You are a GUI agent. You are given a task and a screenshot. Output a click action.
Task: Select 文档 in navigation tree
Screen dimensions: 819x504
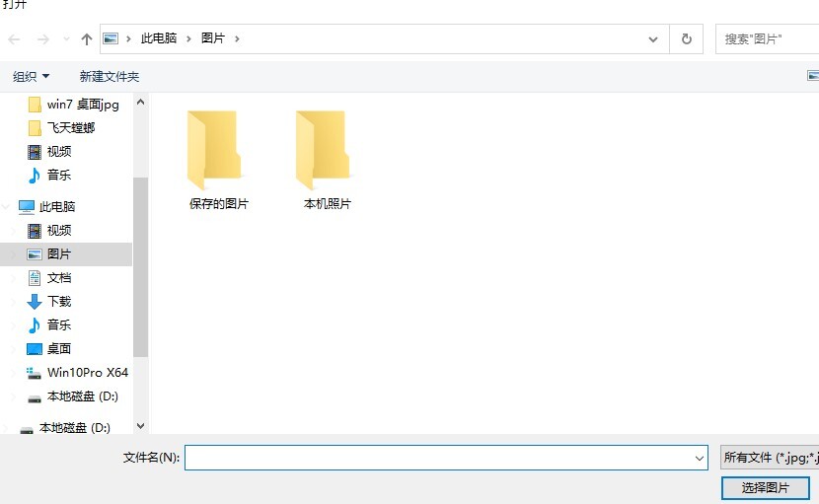[x=59, y=278]
